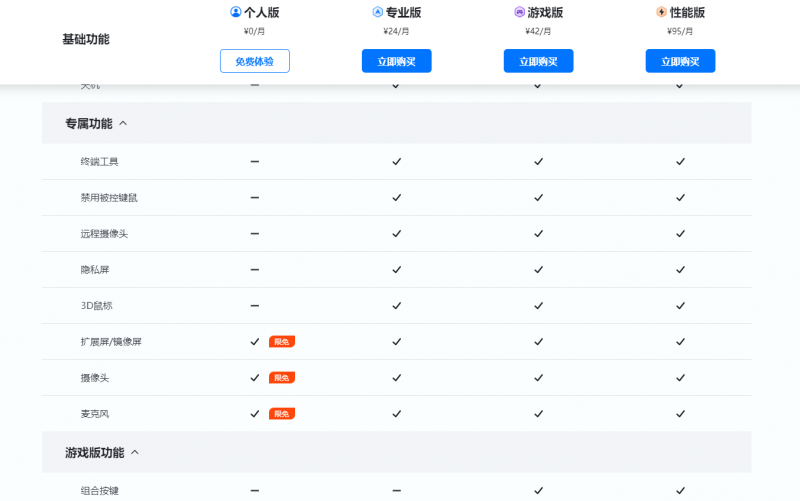Click the 游戏版 gamepad icon
800x501 pixels.
click(x=519, y=12)
